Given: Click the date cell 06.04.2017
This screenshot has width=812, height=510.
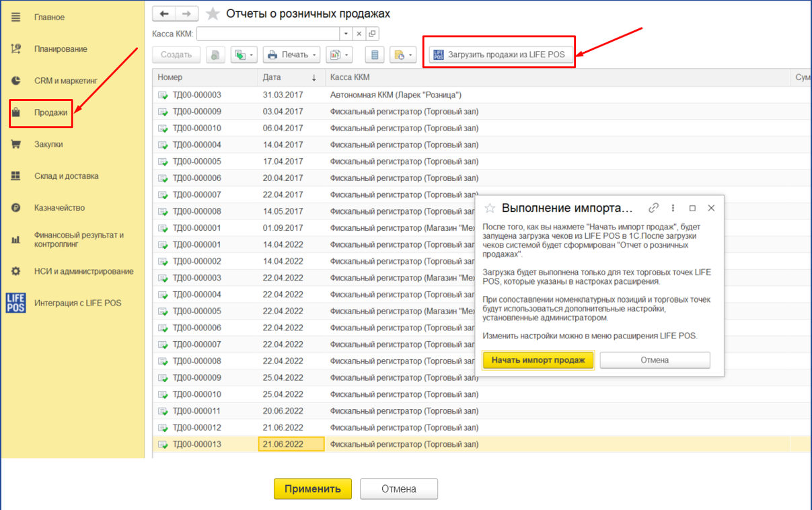Looking at the screenshot, I should [x=283, y=129].
